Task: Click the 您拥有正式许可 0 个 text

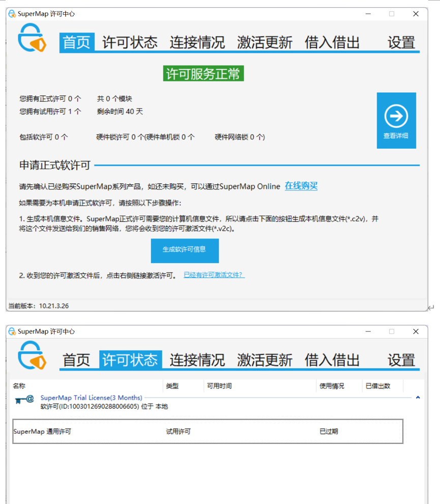Action: tap(50, 99)
